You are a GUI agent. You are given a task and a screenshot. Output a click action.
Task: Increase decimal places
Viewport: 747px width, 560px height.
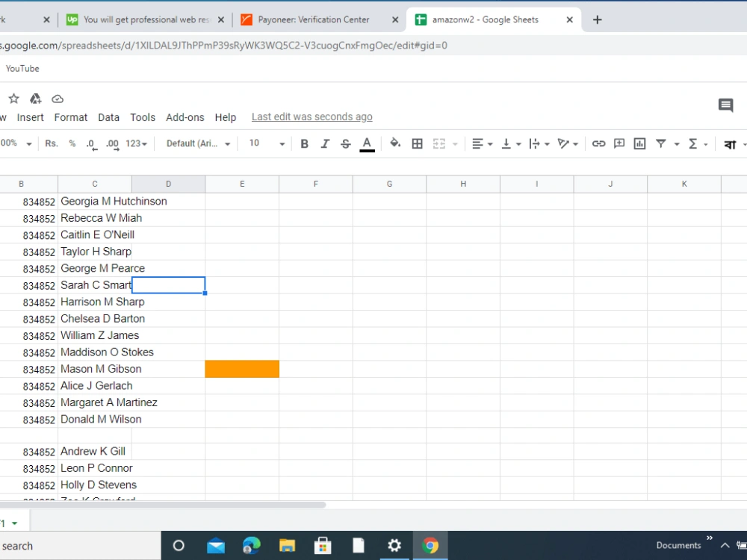[113, 144]
